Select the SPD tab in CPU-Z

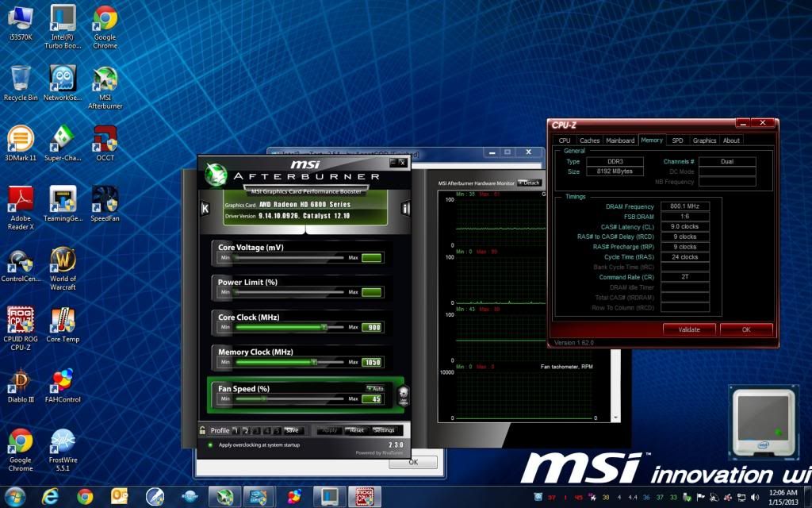[x=677, y=140]
